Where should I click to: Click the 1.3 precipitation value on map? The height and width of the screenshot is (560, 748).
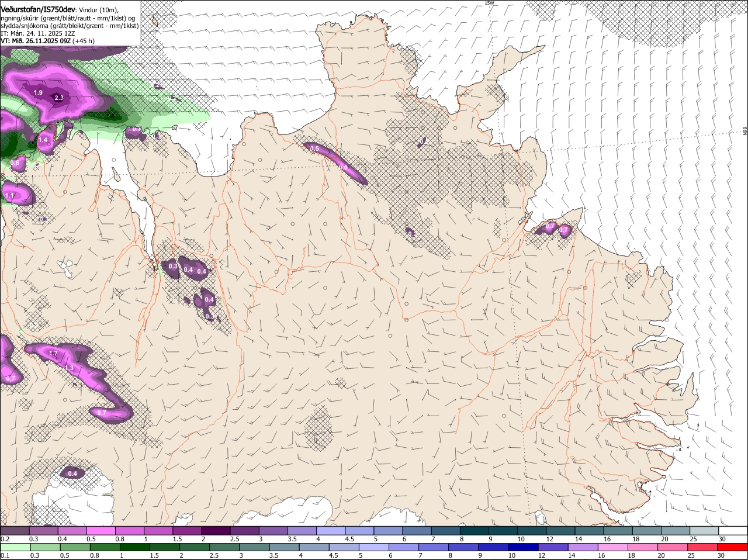click(69, 368)
